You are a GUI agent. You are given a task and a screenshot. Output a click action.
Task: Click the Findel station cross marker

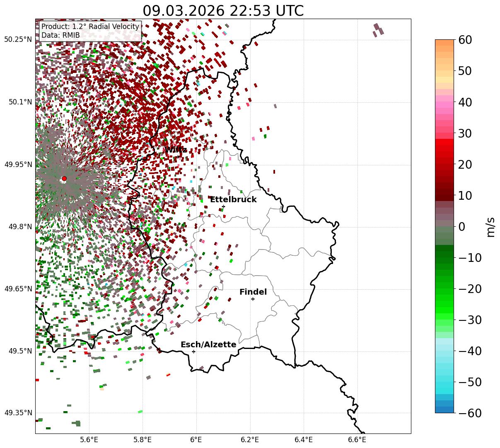pos(253,299)
